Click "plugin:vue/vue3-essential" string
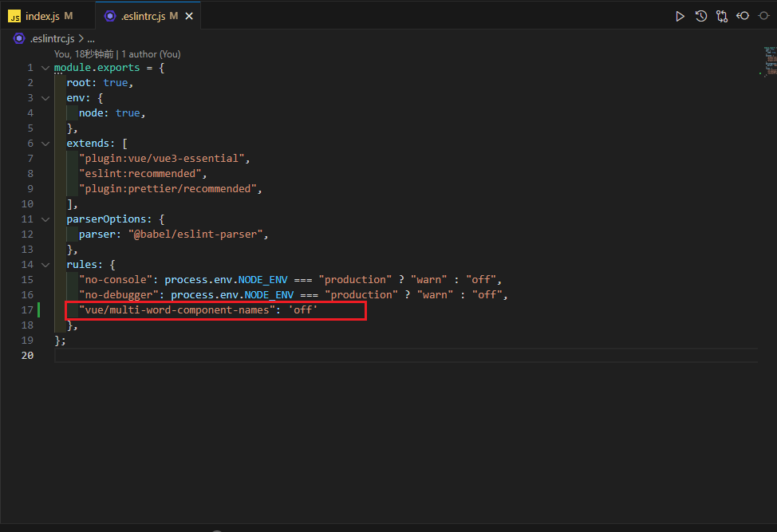Image resolution: width=777 pixels, height=532 pixels. [x=162, y=159]
